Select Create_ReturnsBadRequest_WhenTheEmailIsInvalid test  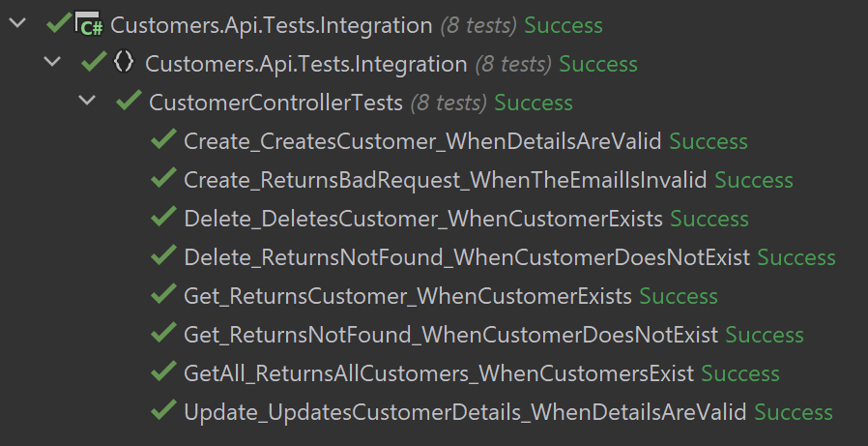click(445, 180)
